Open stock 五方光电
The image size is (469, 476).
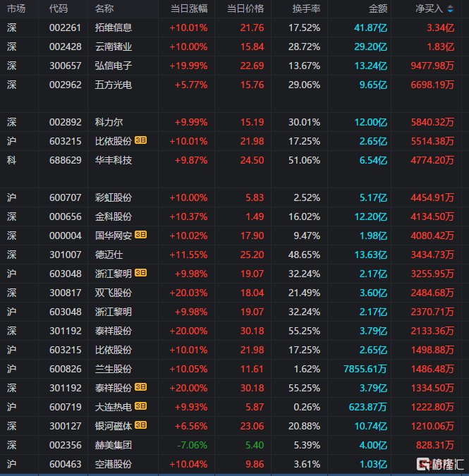point(114,85)
